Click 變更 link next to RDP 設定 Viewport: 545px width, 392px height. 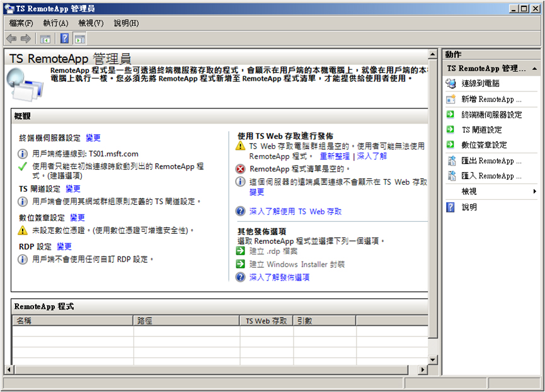point(64,247)
